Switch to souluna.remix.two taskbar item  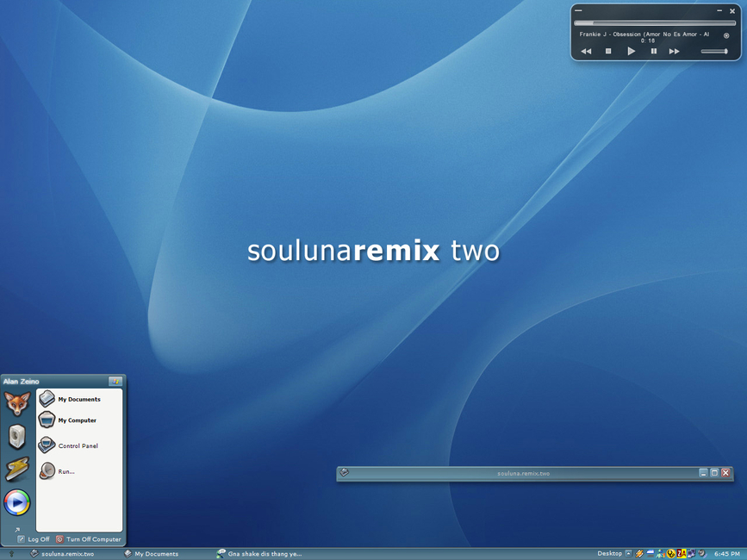coord(62,554)
